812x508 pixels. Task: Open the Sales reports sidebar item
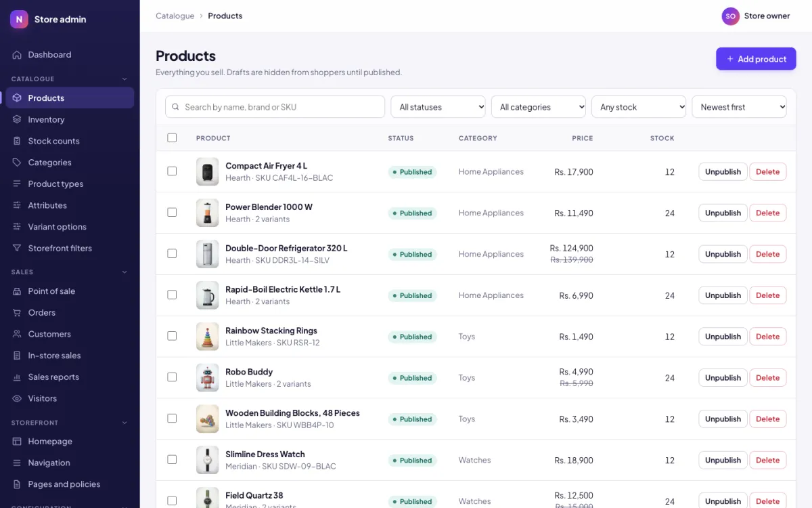coord(70,377)
